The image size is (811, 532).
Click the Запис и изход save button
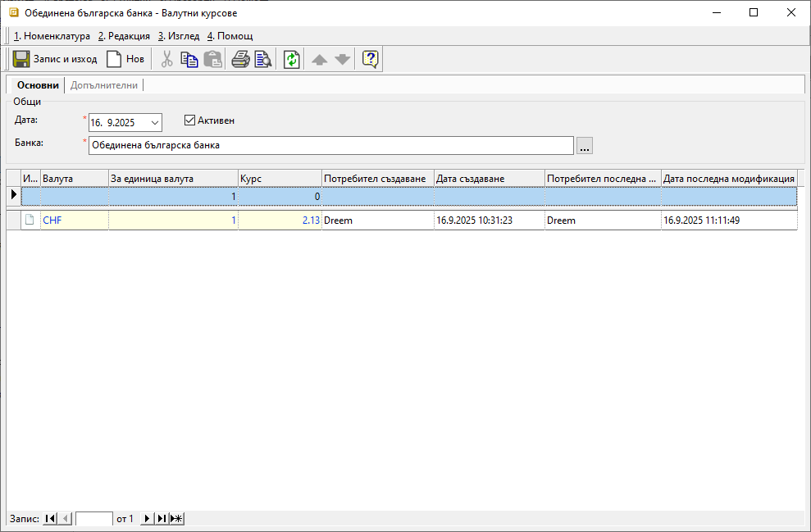[55, 59]
